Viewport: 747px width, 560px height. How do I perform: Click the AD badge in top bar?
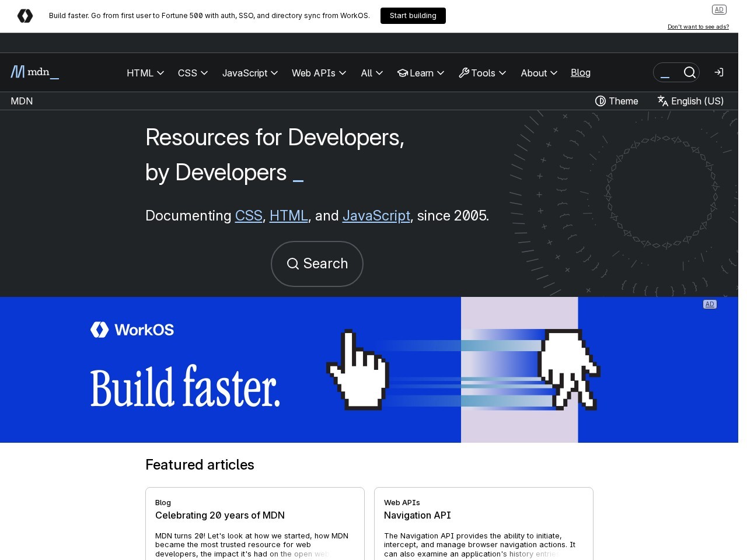pos(719,9)
